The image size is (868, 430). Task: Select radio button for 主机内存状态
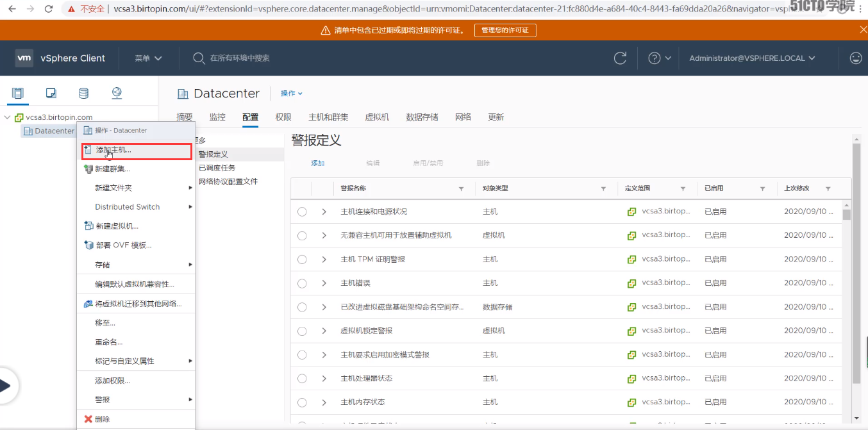tap(302, 402)
